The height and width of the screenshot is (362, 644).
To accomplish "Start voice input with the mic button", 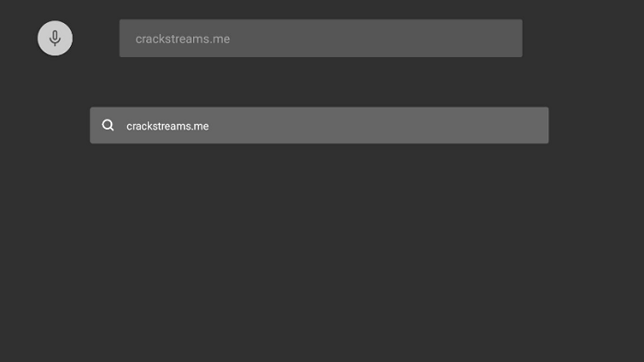I will 55,38.
